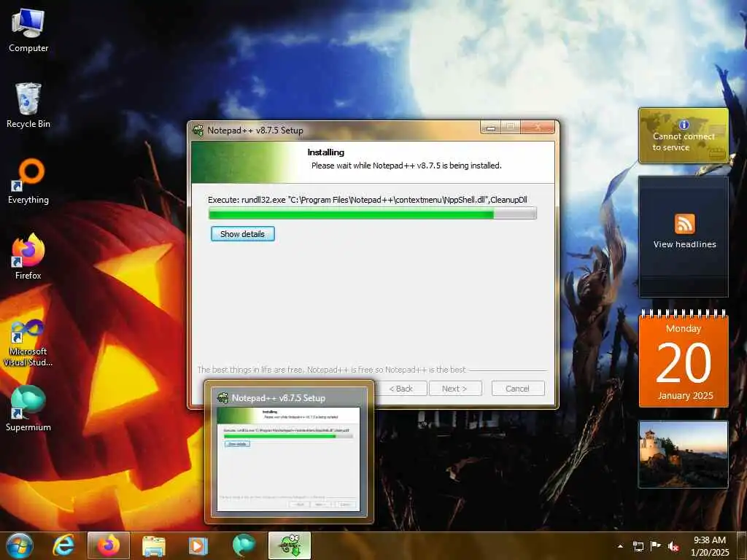Open the Recycle Bin desktop icon
This screenshot has width=747, height=560.
pos(28,106)
